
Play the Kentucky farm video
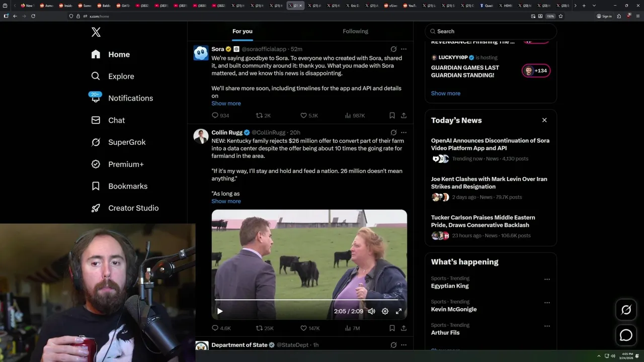point(220,311)
